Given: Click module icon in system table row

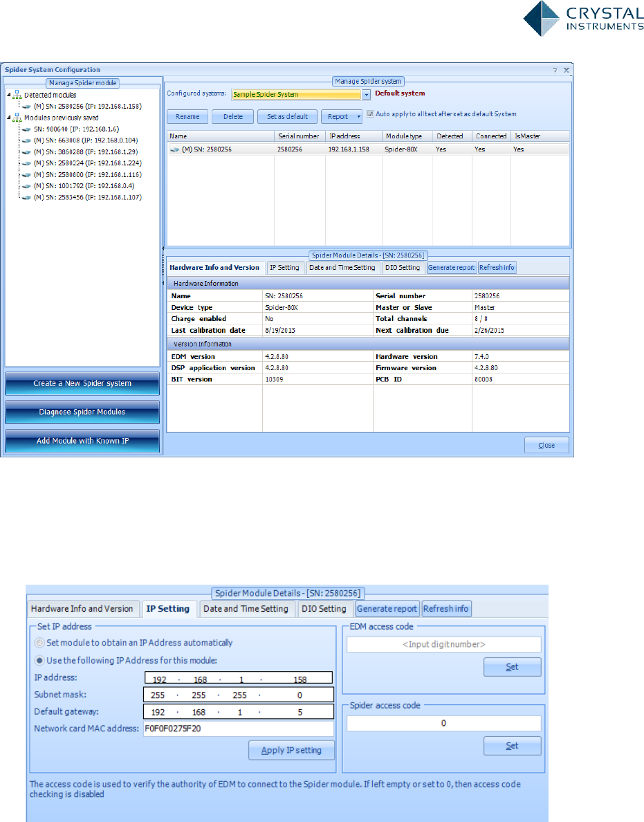Looking at the screenshot, I should click(175, 149).
